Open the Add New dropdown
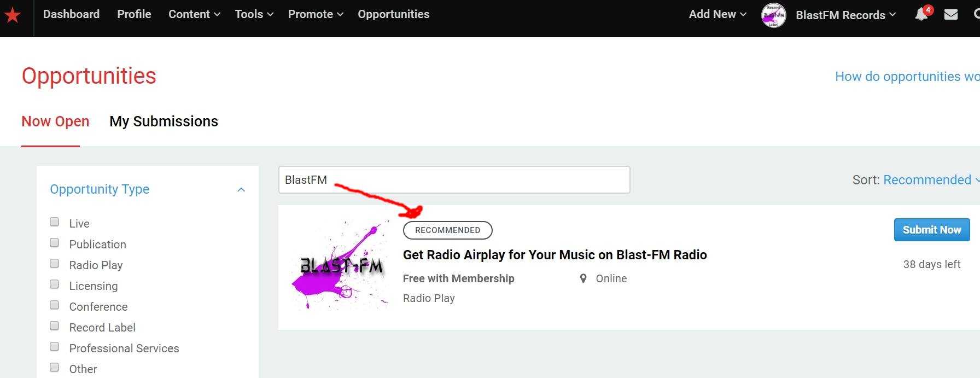980x378 pixels. click(717, 14)
